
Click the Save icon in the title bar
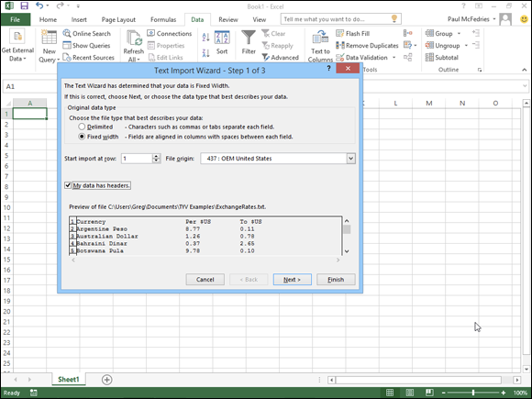(24, 6)
